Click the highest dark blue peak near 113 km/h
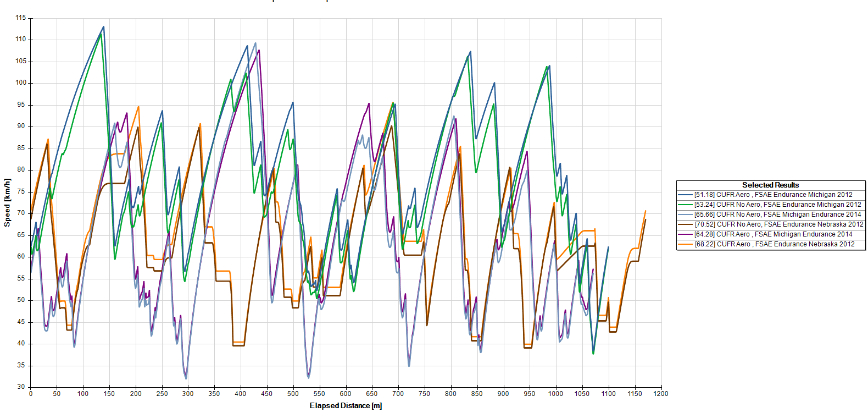The height and width of the screenshot is (418, 868). click(x=103, y=26)
